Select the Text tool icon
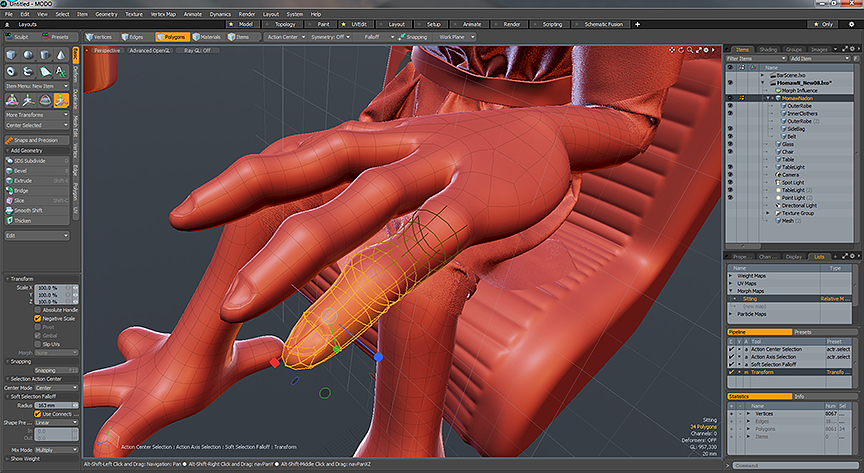This screenshot has height=473, width=864. click(61, 72)
